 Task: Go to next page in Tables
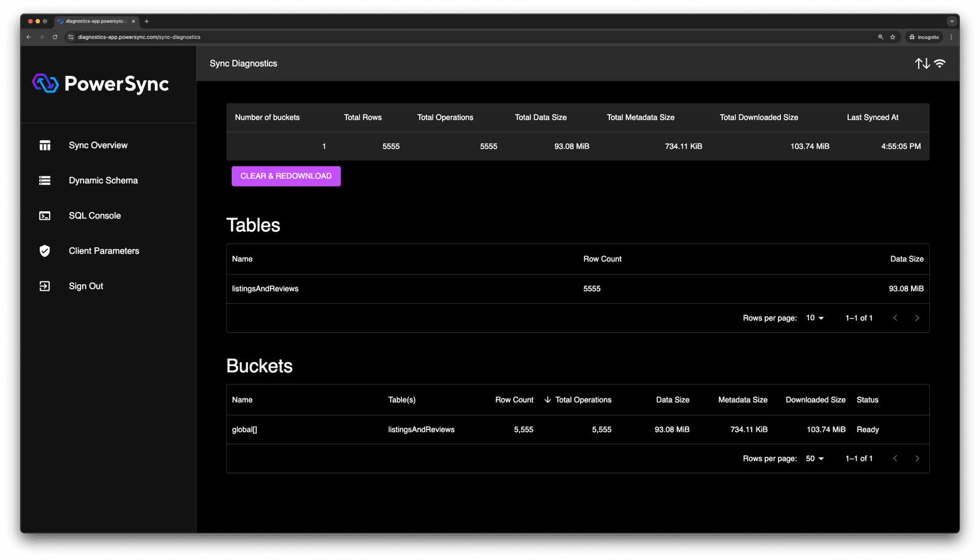click(917, 318)
